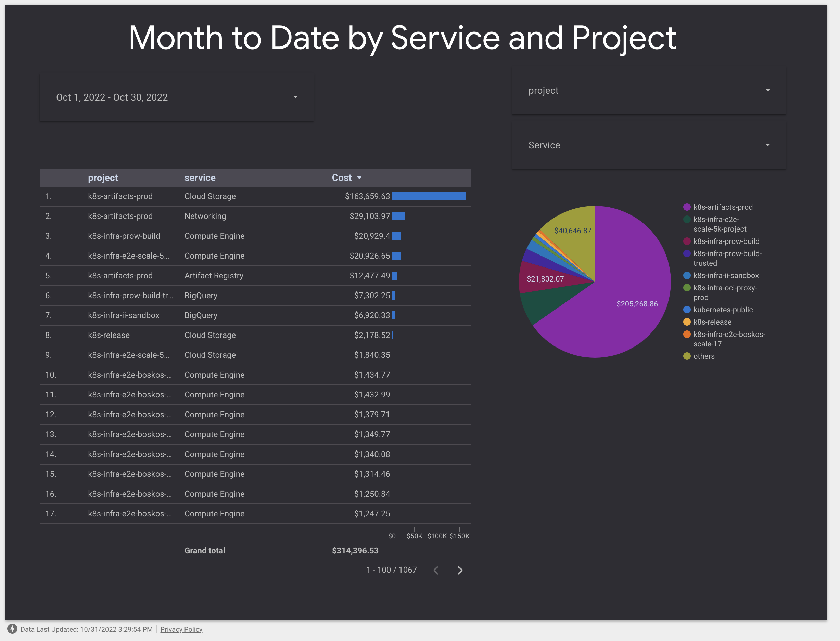The width and height of the screenshot is (840, 641).
Task: Click the Cost column sort arrow
Action: [359, 178]
